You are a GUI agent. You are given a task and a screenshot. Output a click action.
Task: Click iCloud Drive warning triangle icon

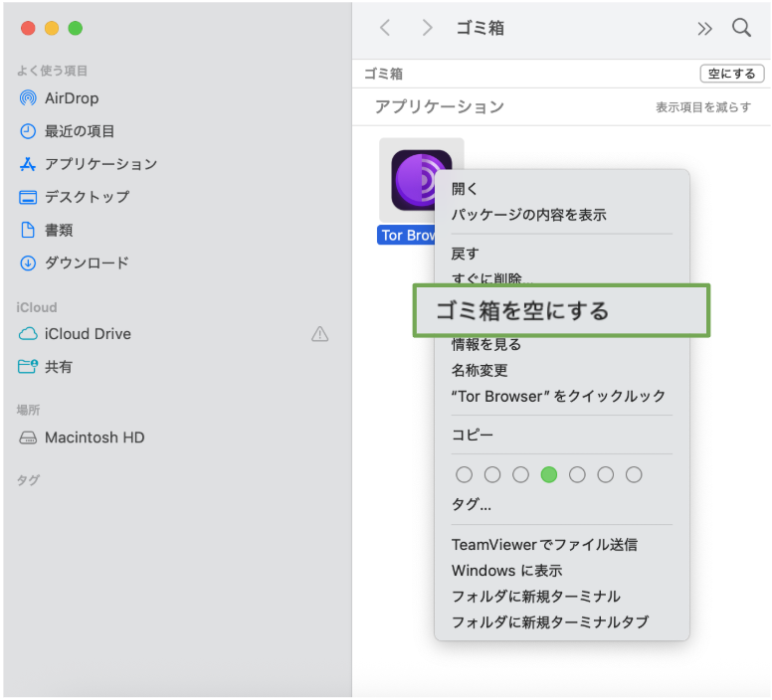[x=319, y=334]
